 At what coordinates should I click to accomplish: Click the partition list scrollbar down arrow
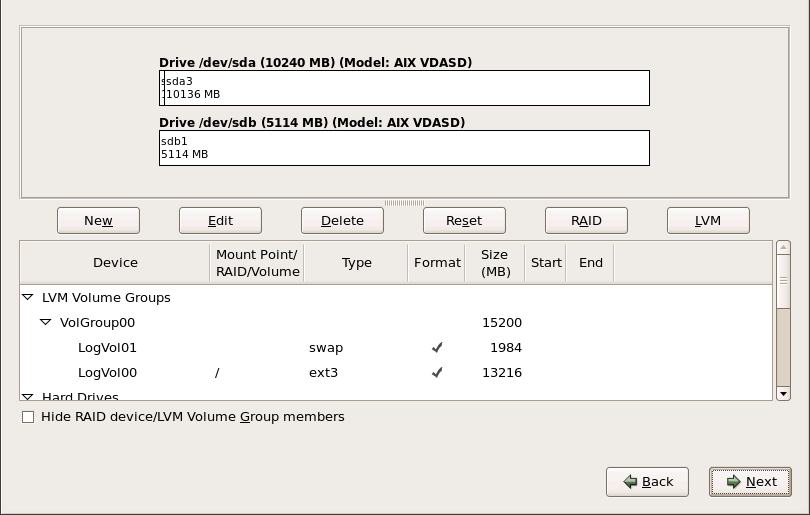coord(783,394)
